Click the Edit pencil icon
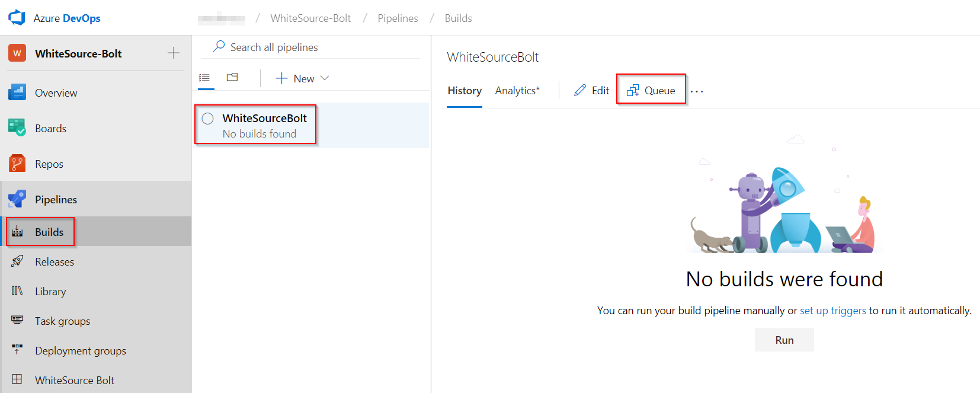 (x=580, y=90)
